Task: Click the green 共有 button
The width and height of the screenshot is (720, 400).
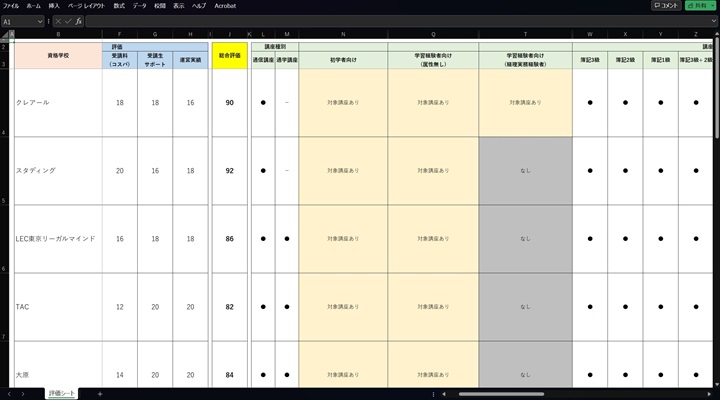Action: coord(700,6)
